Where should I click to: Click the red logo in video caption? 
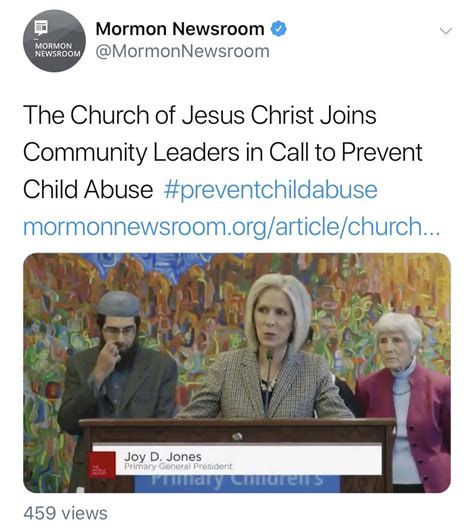click(102, 465)
